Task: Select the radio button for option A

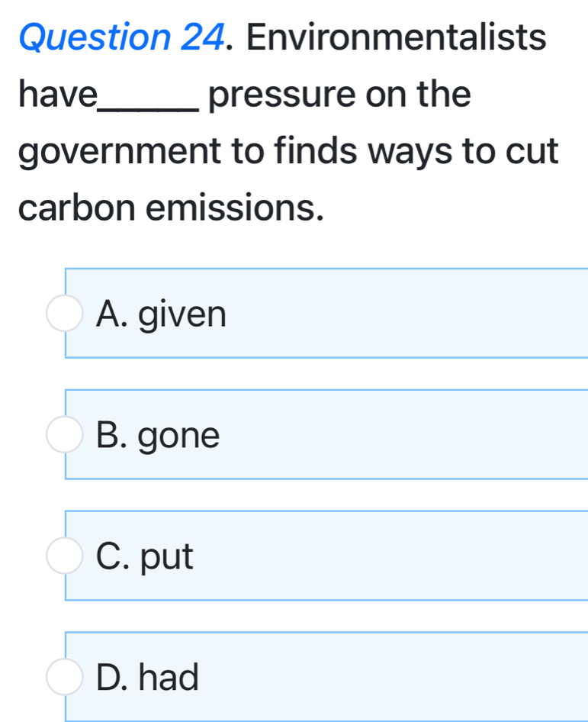Action: pos(64,314)
